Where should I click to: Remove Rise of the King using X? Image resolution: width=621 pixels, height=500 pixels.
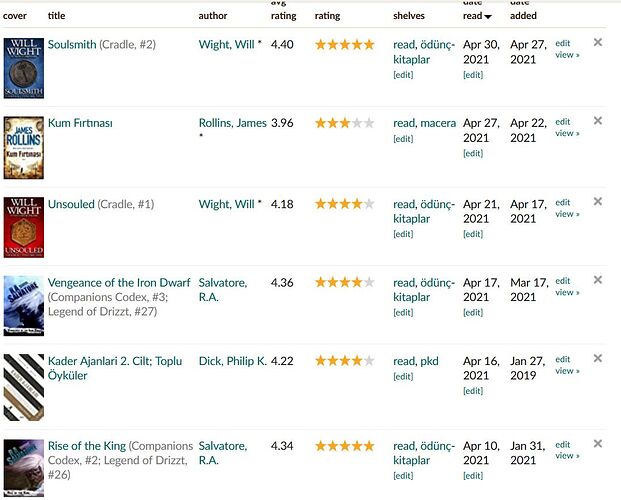point(598,444)
